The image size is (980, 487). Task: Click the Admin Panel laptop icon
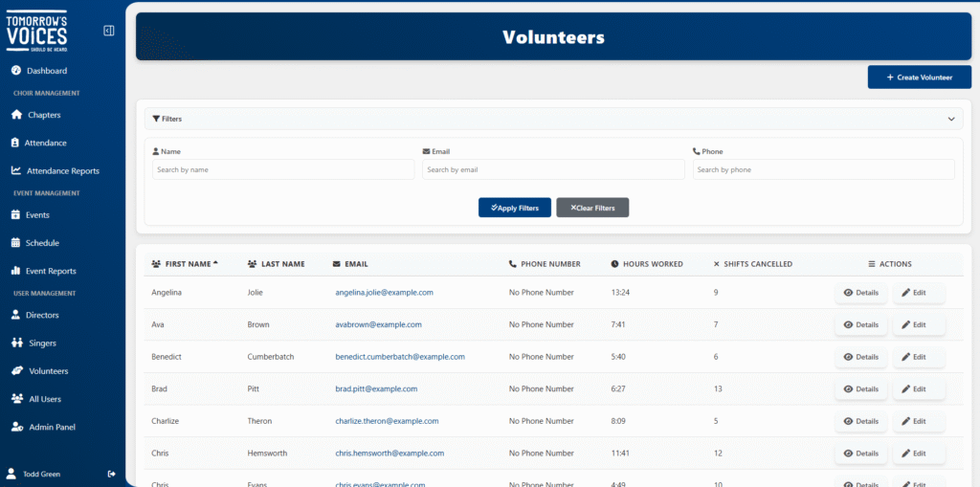point(16,427)
